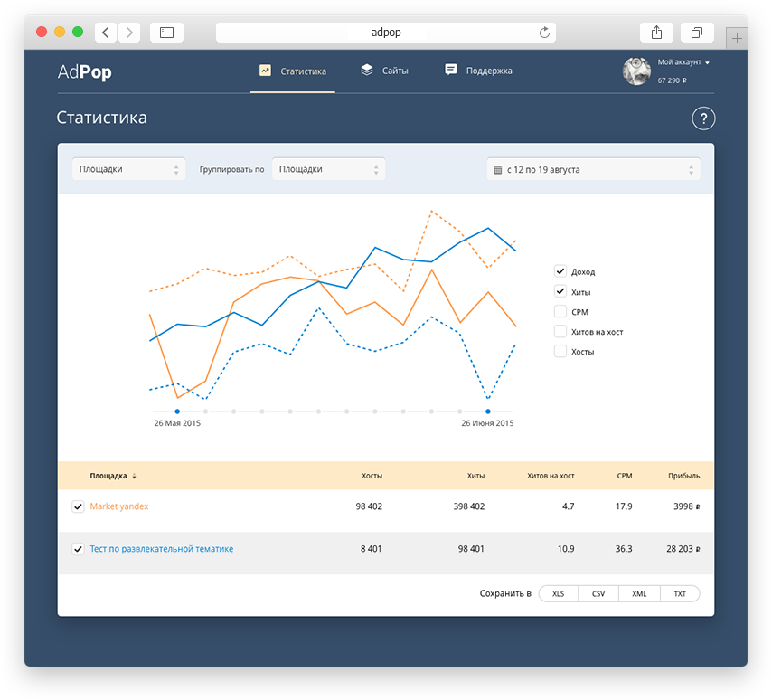
Task: Go back with browser back arrow
Action: (x=106, y=33)
